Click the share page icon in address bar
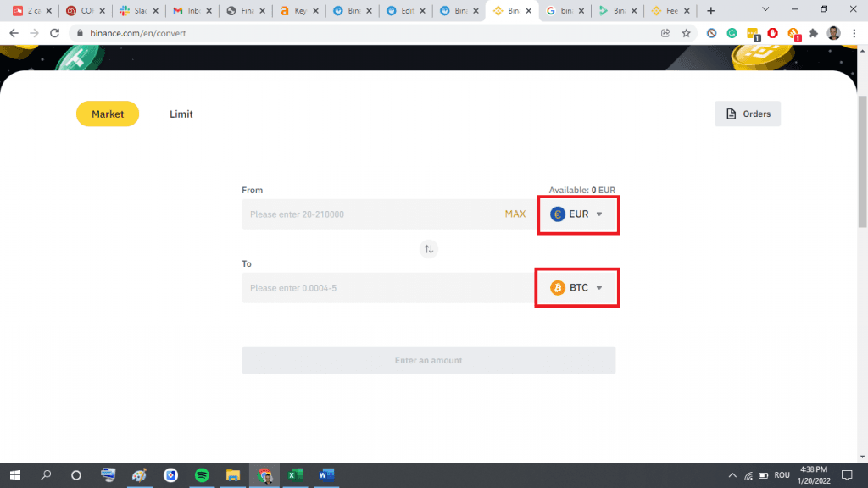The height and width of the screenshot is (488, 868). pos(665,33)
